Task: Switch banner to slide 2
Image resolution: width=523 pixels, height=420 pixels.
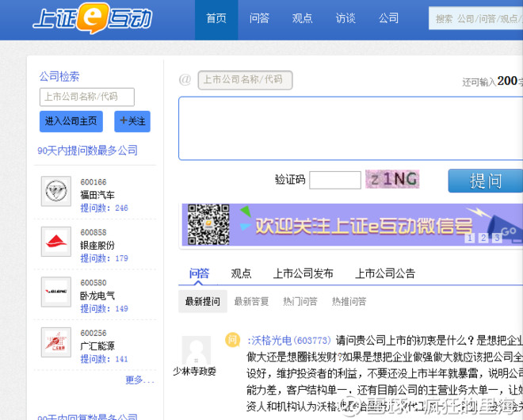Action: [483, 238]
